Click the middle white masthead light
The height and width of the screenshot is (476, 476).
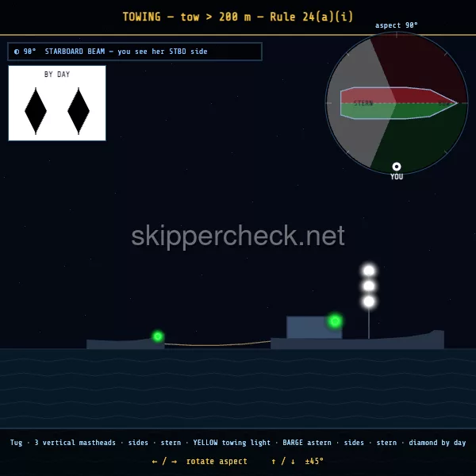pos(369,286)
